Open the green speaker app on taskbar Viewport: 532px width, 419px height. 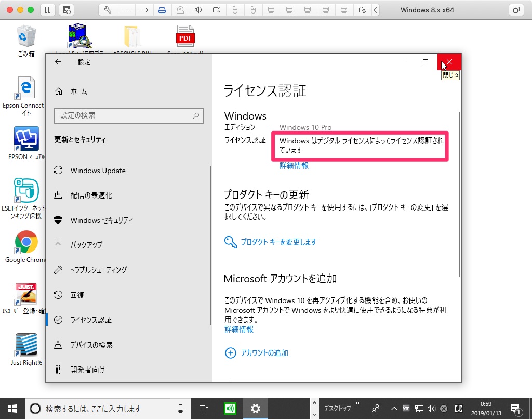(x=230, y=409)
